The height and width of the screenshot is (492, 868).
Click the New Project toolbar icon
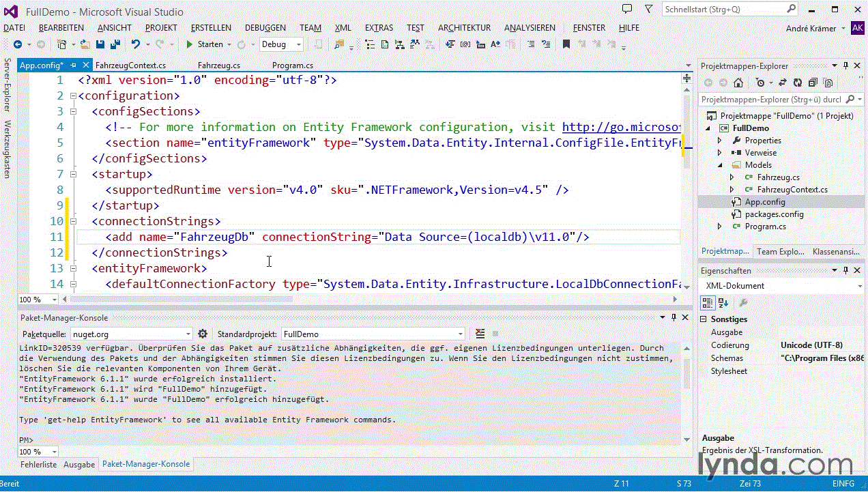62,44
